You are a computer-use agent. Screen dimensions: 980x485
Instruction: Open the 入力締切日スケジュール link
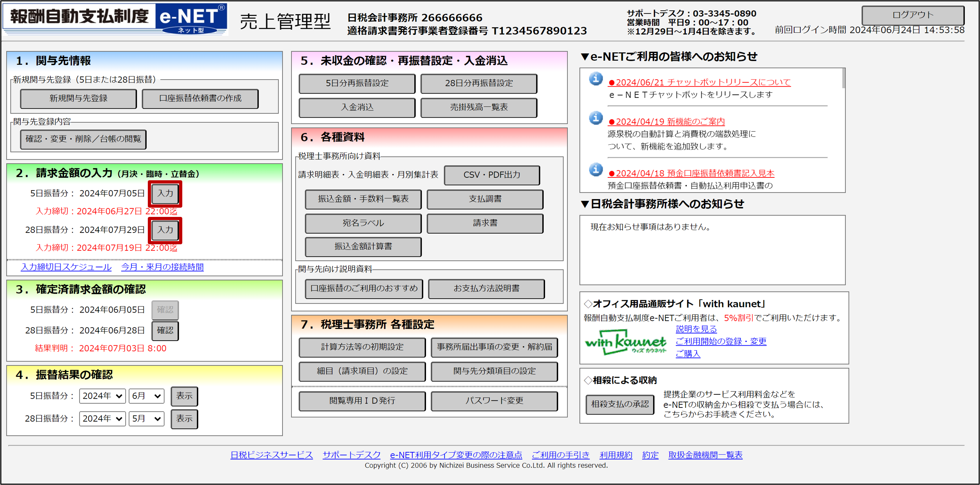point(66,267)
